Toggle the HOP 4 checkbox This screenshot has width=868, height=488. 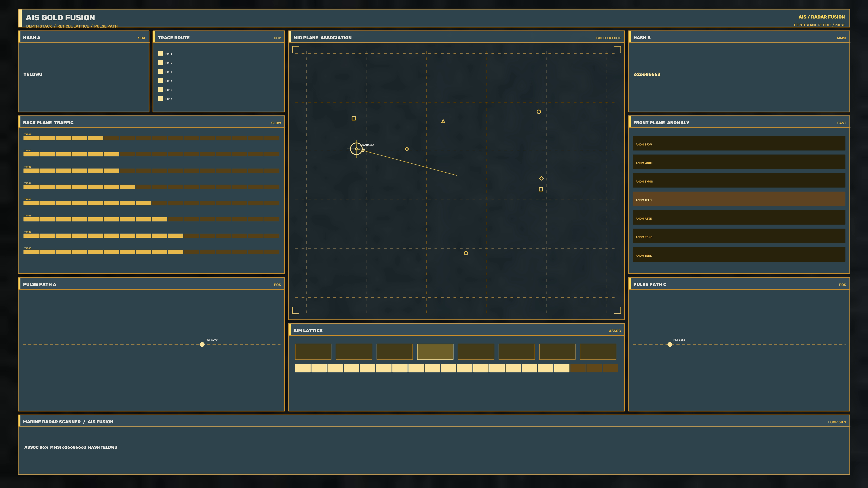click(x=160, y=80)
